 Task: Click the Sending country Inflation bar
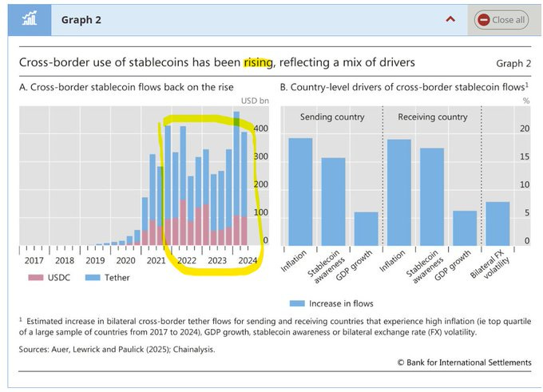(300, 192)
